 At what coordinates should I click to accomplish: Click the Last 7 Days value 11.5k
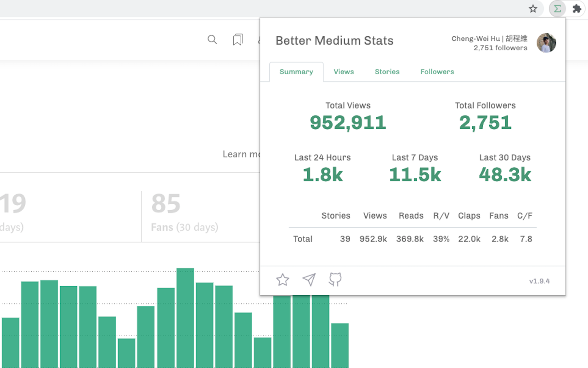click(x=415, y=175)
